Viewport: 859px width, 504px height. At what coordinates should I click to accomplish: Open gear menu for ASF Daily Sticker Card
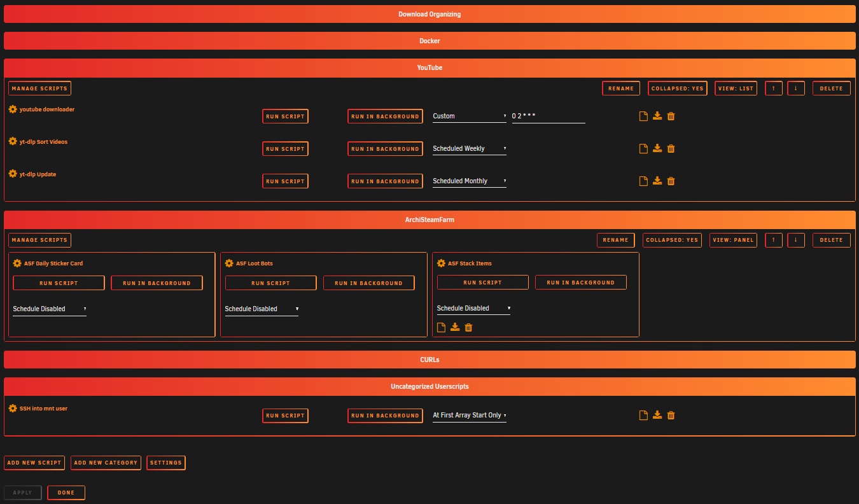coord(17,263)
